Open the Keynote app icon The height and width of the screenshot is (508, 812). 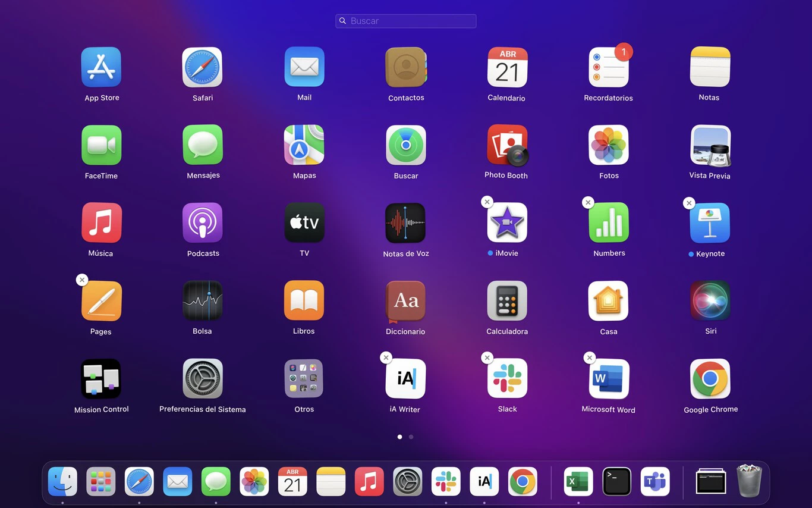(x=710, y=223)
